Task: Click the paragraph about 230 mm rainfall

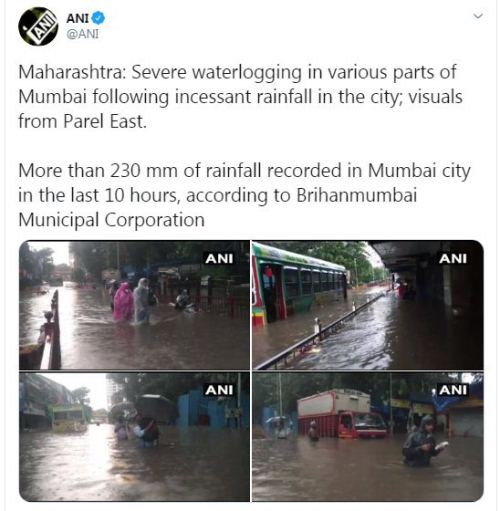Action: [x=244, y=195]
